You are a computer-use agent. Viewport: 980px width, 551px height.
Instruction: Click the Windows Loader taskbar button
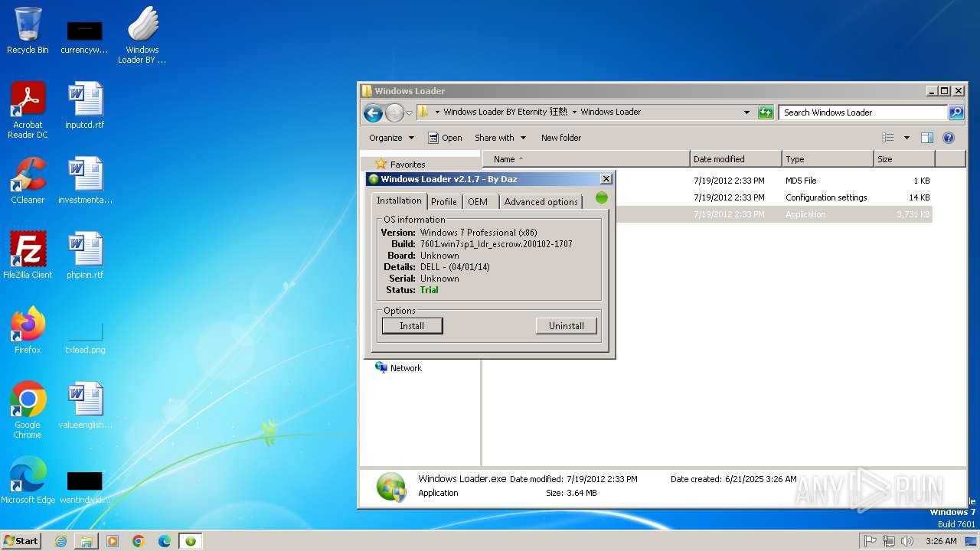[x=191, y=541]
